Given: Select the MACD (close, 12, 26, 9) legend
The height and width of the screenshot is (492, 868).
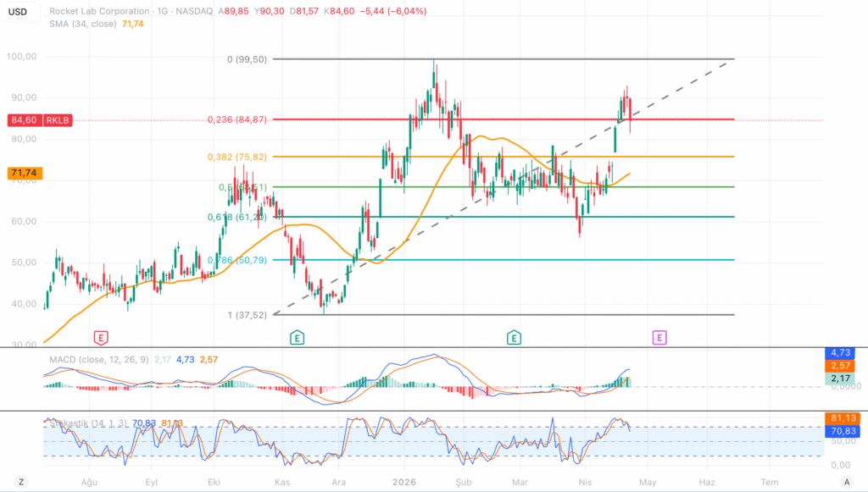Looking at the screenshot, I should (x=96, y=360).
